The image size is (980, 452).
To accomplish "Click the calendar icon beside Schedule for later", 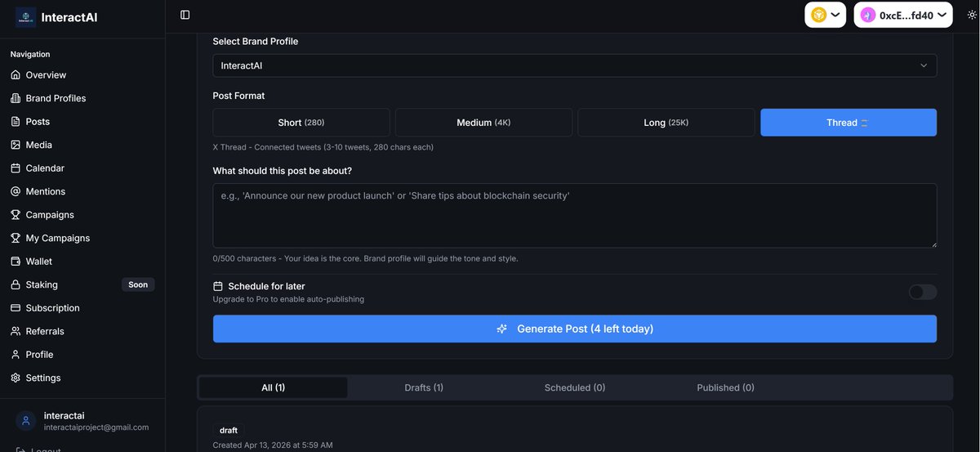I will click(218, 286).
